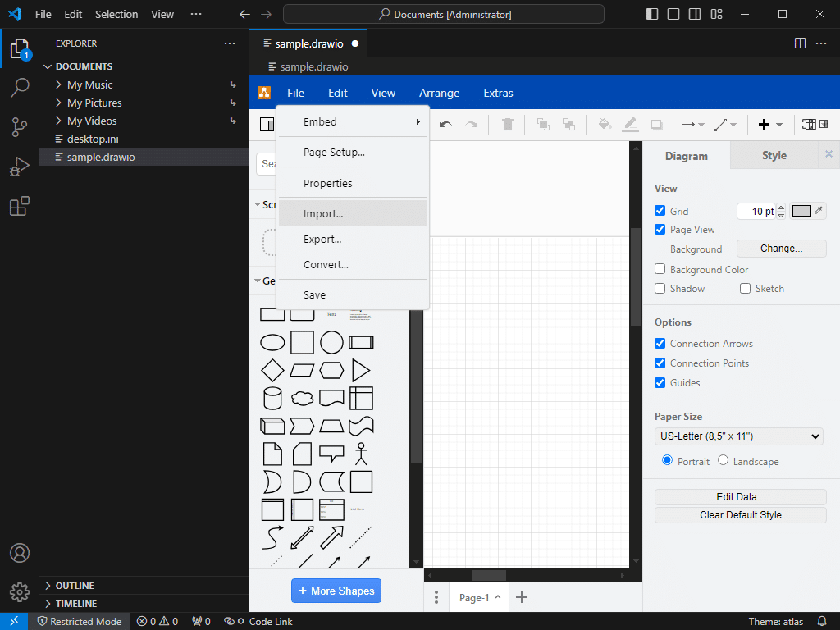Click the draw.io undo arrow
Screen dimensions: 840x630
point(445,125)
